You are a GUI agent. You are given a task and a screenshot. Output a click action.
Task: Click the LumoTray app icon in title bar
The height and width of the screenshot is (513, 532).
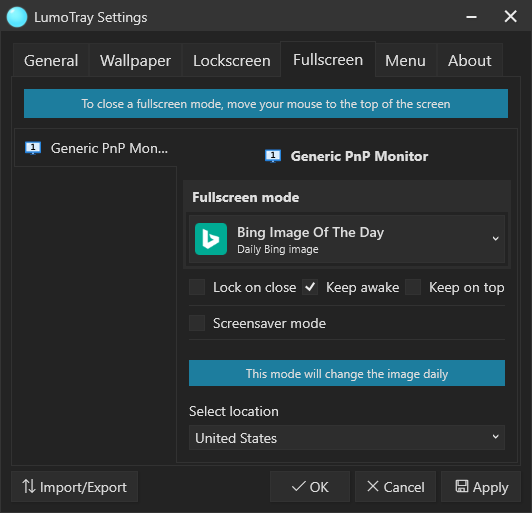[x=17, y=17]
